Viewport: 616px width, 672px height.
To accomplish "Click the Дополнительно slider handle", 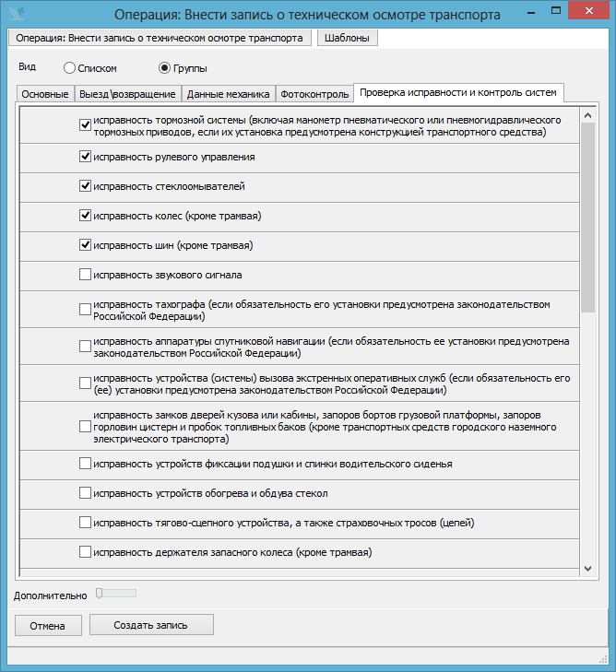I will 100,594.
